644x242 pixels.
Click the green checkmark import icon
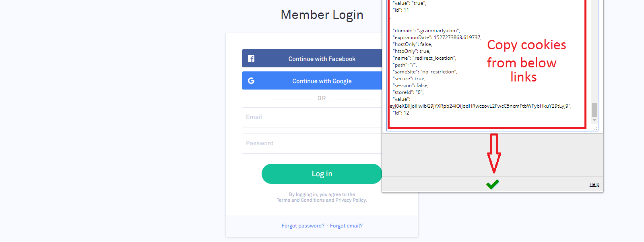pos(492,184)
